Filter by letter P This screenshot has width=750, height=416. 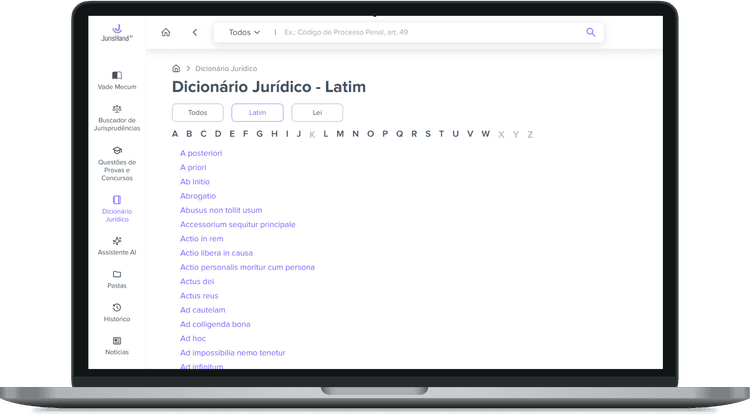(385, 134)
